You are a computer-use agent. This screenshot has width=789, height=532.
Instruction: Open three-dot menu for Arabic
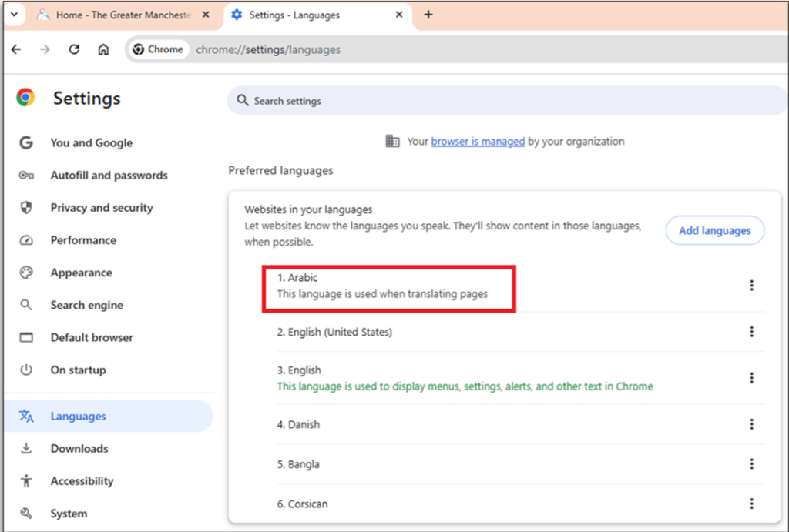point(751,286)
